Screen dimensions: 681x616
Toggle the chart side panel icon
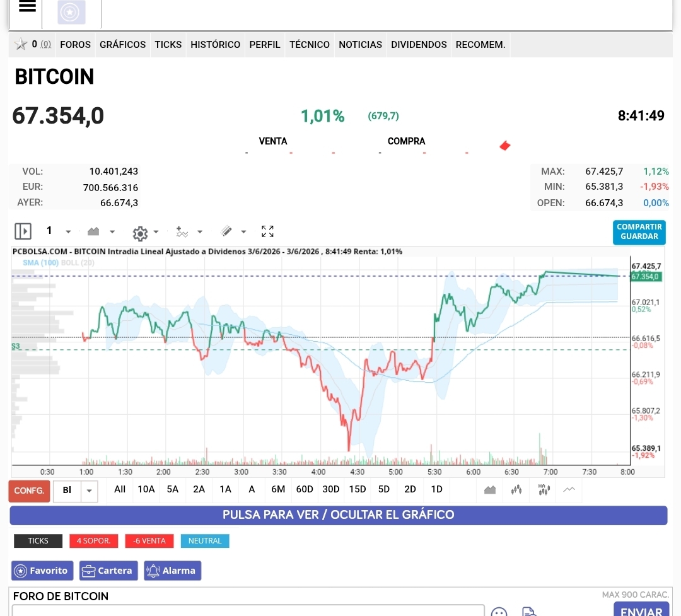(23, 231)
